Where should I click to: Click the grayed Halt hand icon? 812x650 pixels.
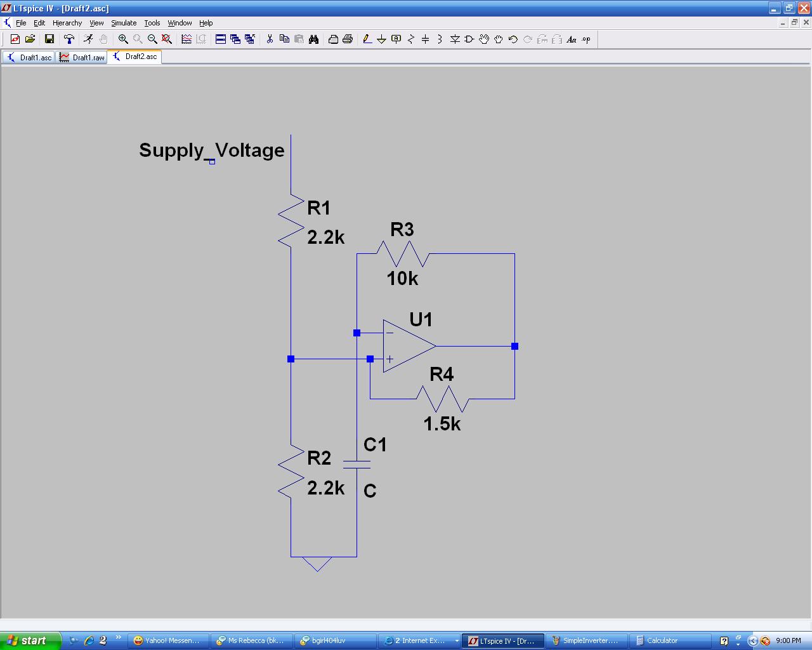click(x=103, y=39)
